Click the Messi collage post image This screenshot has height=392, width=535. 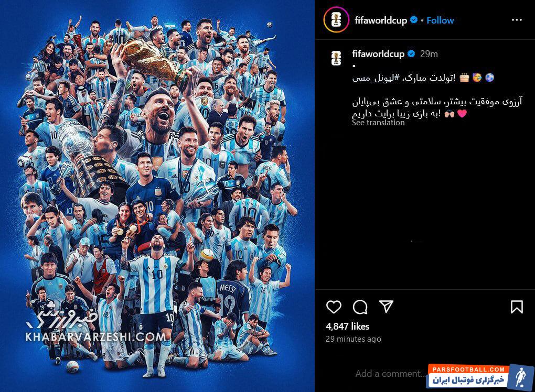(x=157, y=196)
